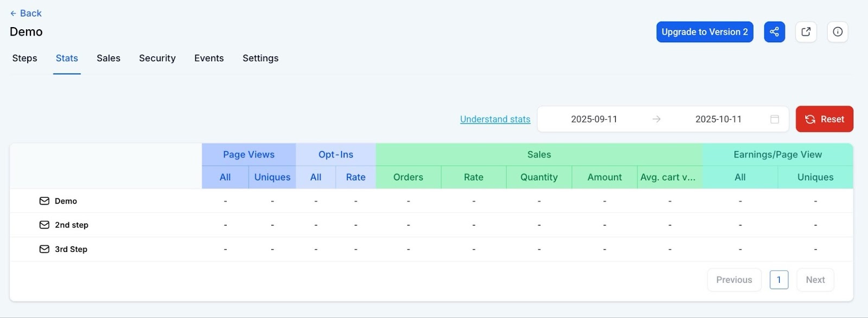Edit end date 2025-10-11 field
Screen dimensions: 868x318
pyautogui.click(x=718, y=119)
